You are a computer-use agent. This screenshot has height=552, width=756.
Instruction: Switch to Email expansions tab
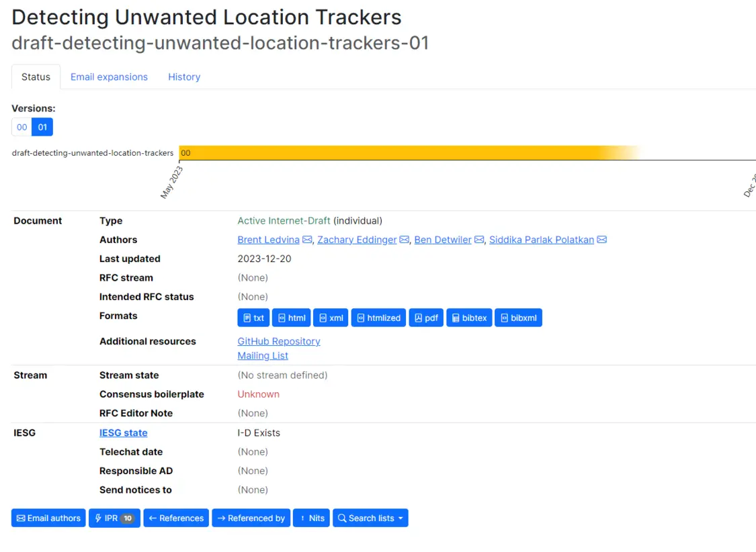(109, 77)
